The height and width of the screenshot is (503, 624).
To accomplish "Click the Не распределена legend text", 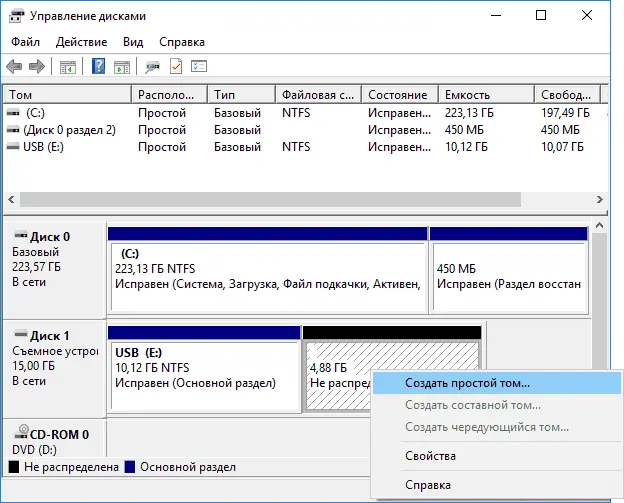I will point(71,467).
